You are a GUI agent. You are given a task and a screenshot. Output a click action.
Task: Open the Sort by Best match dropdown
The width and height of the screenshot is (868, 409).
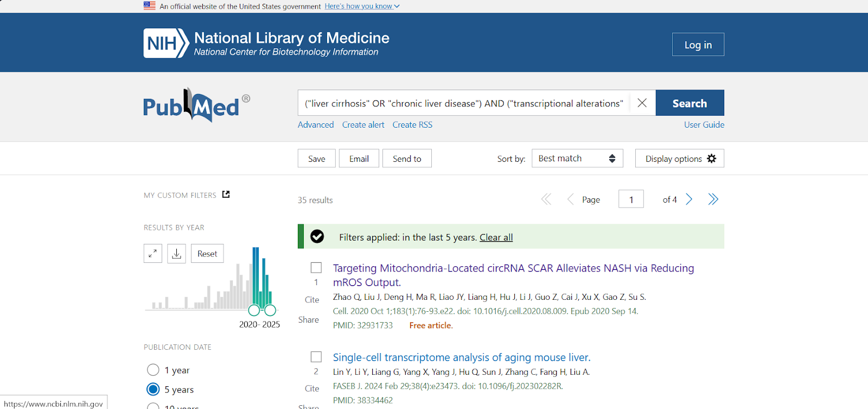click(x=577, y=158)
